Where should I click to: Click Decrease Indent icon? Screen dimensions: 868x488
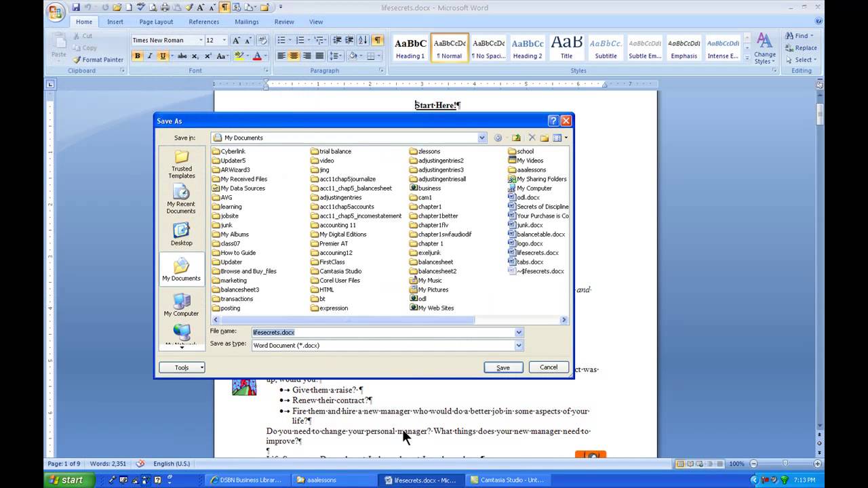pyautogui.click(x=337, y=40)
